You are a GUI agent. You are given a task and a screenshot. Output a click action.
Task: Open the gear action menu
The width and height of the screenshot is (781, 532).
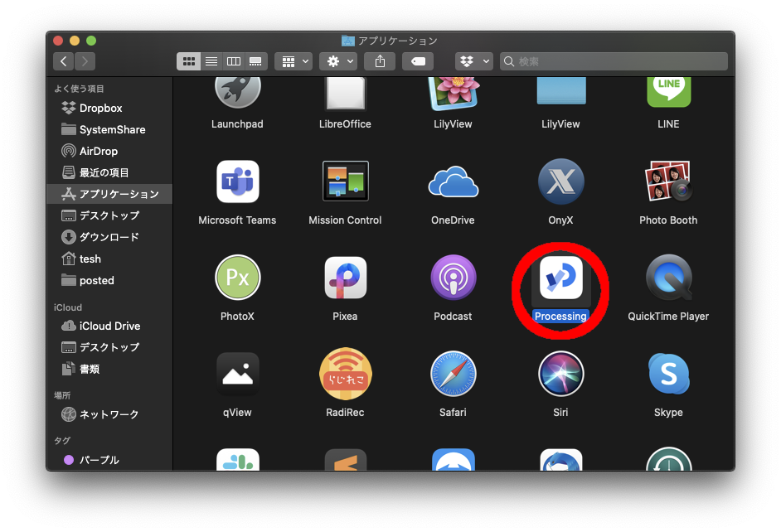coord(338,61)
